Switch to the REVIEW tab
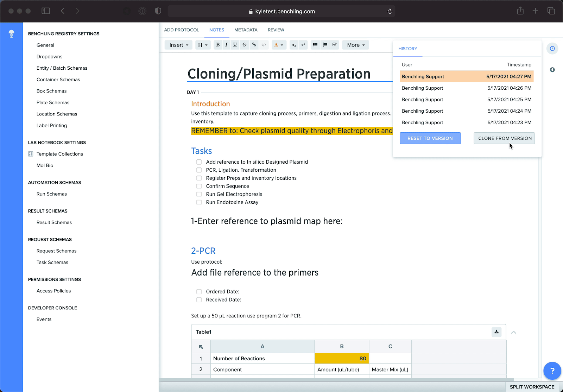563x392 pixels. (276, 30)
